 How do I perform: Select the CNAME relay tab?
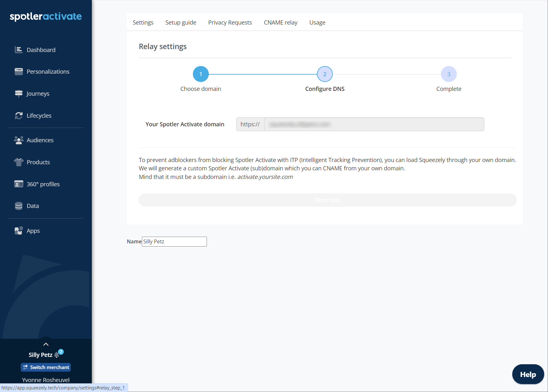tap(281, 22)
